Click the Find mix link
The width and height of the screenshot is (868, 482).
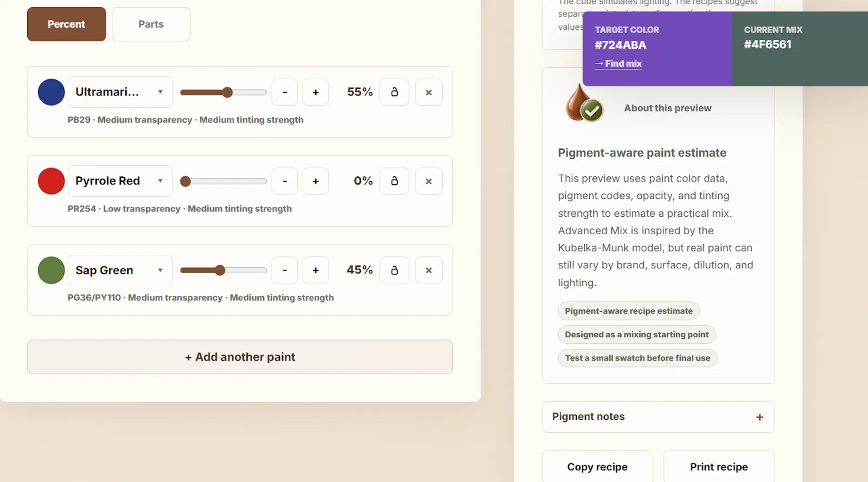618,63
